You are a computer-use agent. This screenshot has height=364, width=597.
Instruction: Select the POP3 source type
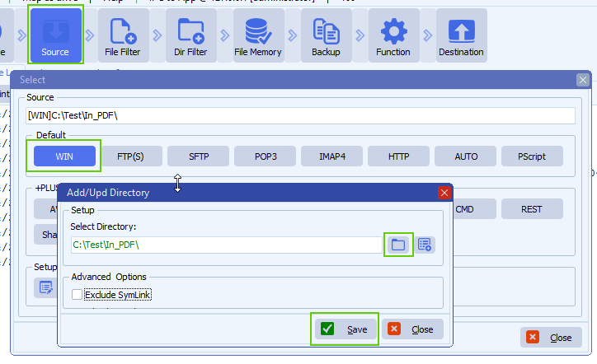coord(265,156)
